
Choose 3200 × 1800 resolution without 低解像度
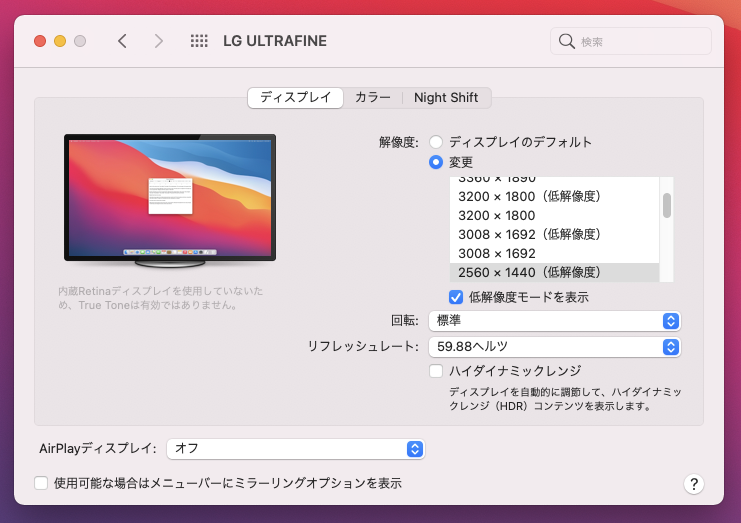[x=554, y=215]
